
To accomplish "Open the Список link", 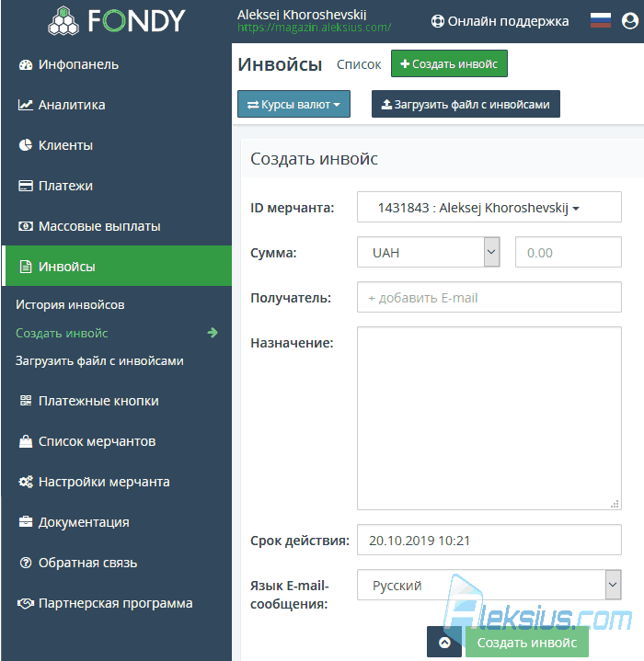I will point(359,64).
